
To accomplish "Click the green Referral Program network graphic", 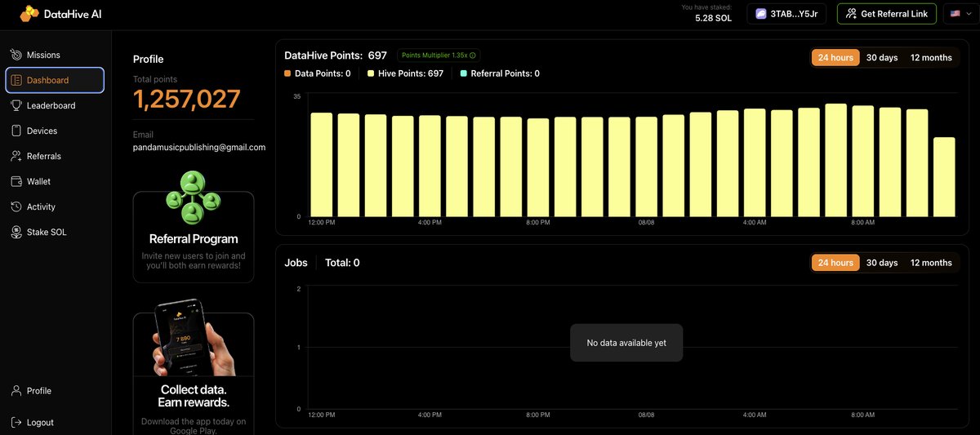I will 193,198.
